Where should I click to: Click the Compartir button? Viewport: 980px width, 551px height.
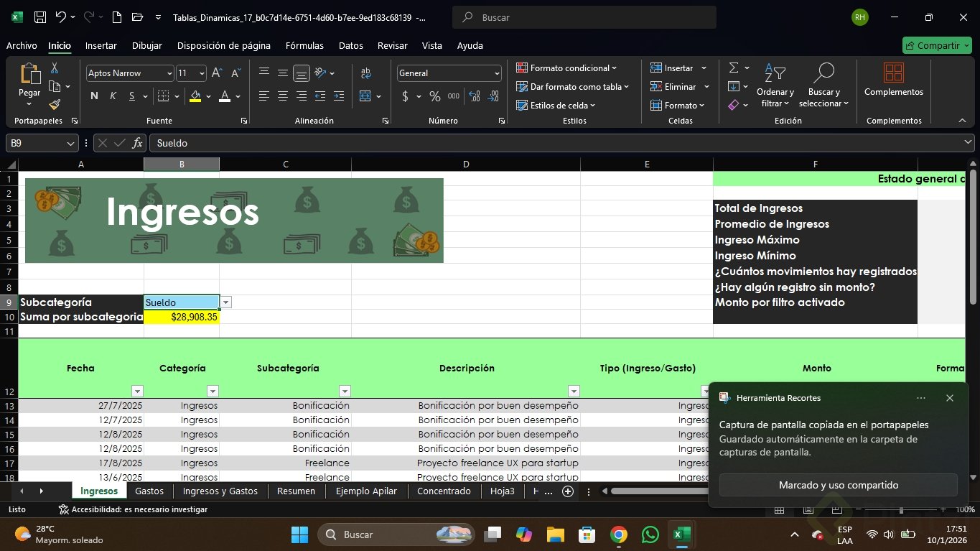point(936,45)
